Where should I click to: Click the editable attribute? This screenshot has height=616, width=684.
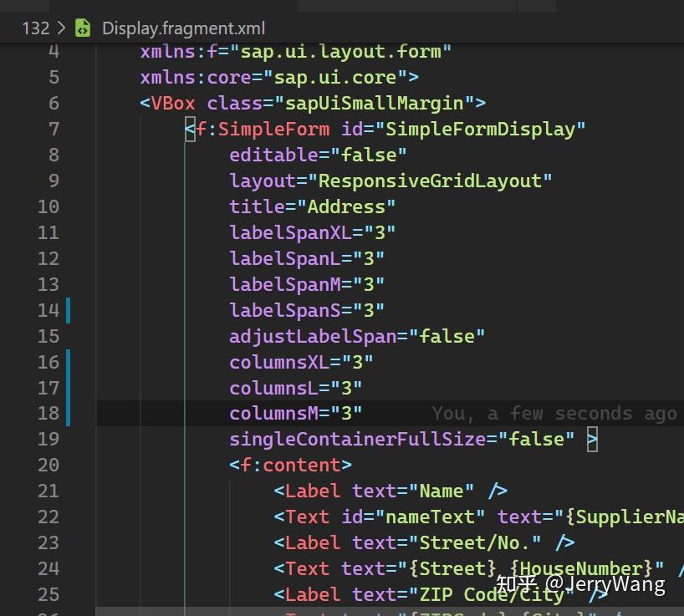[274, 155]
